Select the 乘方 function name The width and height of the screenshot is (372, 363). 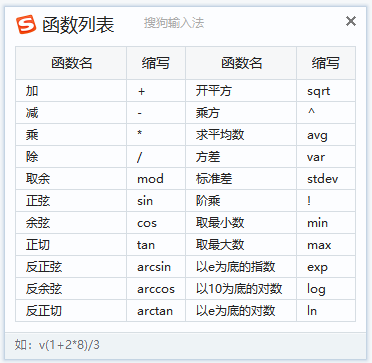208,113
